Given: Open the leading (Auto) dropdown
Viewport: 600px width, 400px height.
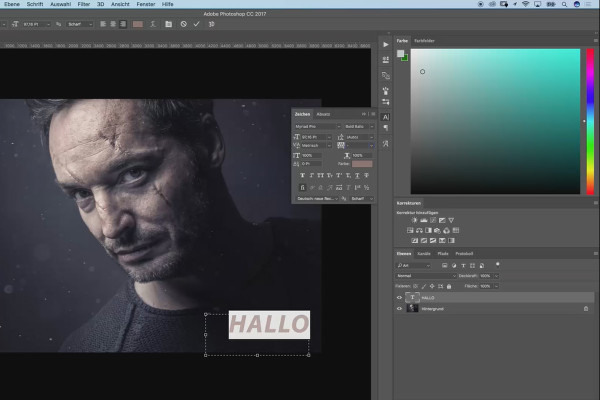Looking at the screenshot, I should 371,137.
